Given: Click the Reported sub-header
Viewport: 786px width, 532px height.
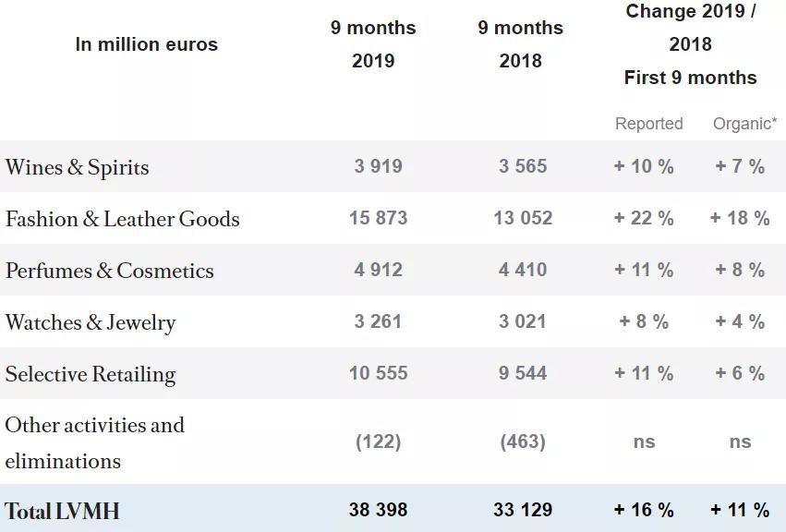Looking at the screenshot, I should coord(648,124).
